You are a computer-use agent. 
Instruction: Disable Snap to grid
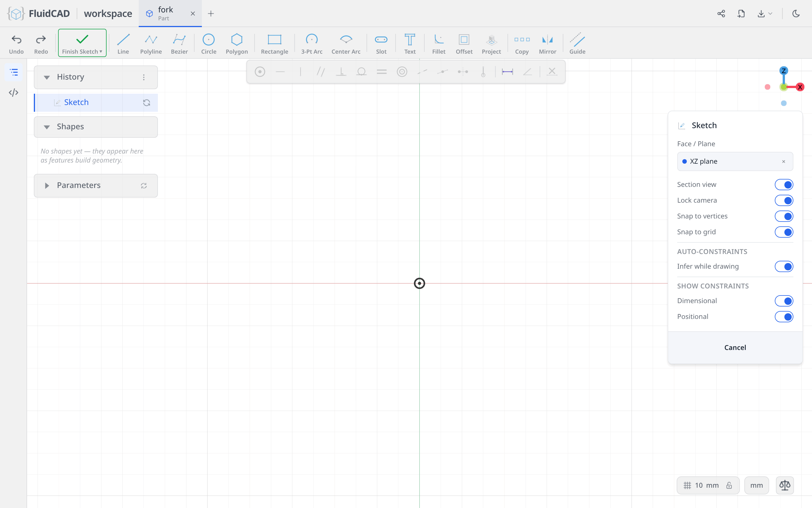(x=784, y=232)
